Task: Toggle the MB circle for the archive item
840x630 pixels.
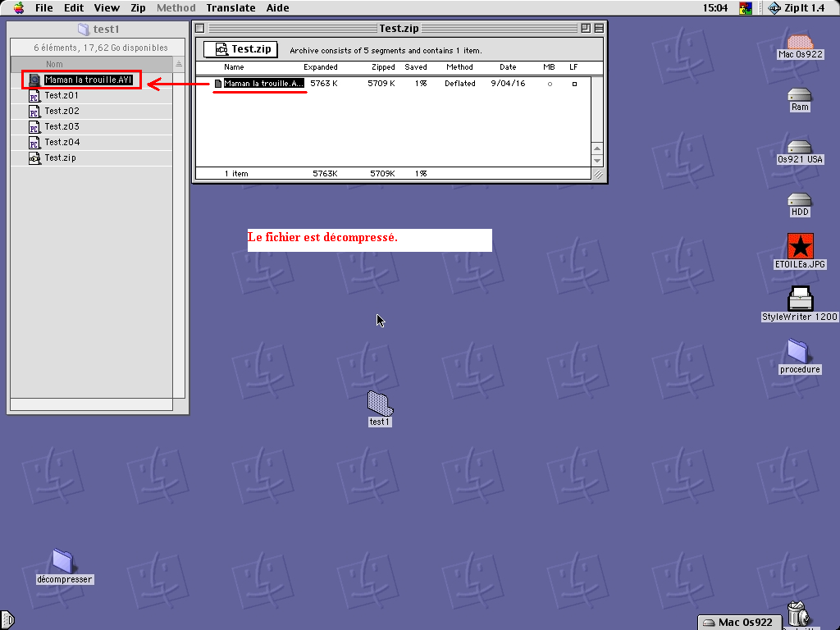Action: [x=549, y=84]
